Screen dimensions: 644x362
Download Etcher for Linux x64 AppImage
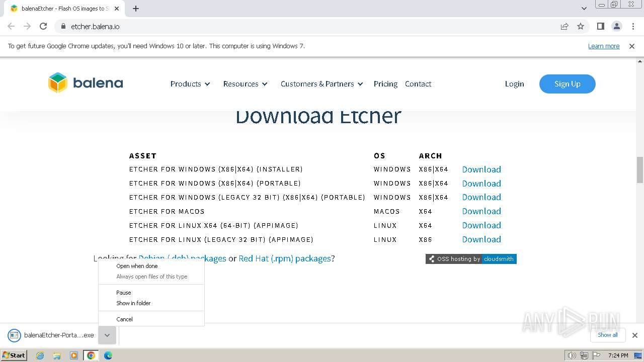point(481,225)
